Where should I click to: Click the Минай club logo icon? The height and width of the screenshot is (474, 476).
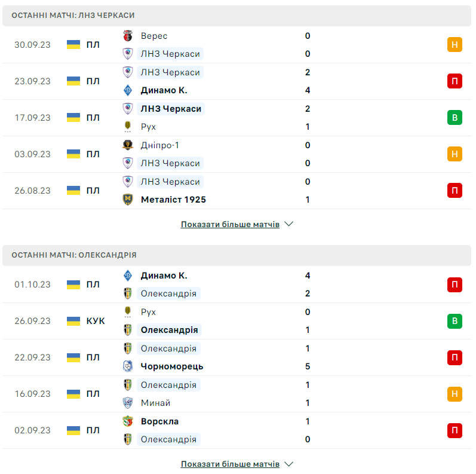coord(127,403)
